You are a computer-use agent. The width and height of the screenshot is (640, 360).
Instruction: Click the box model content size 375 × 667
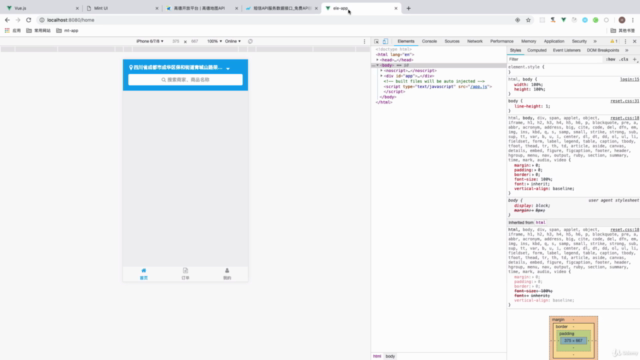[x=573, y=340]
